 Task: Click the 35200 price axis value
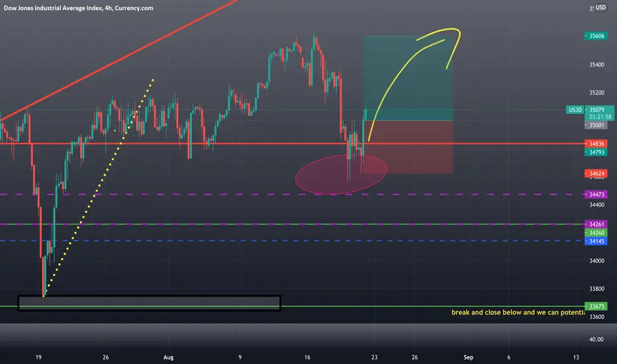(596, 93)
